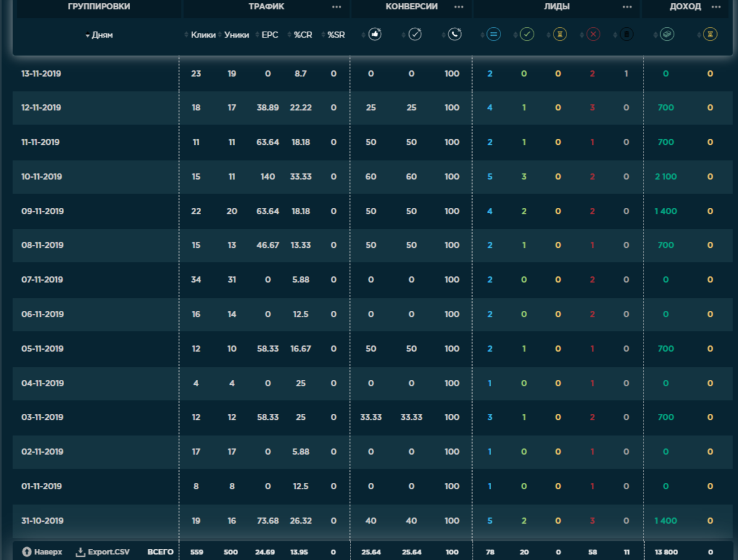Sort by dark trash leads icon

626,35
